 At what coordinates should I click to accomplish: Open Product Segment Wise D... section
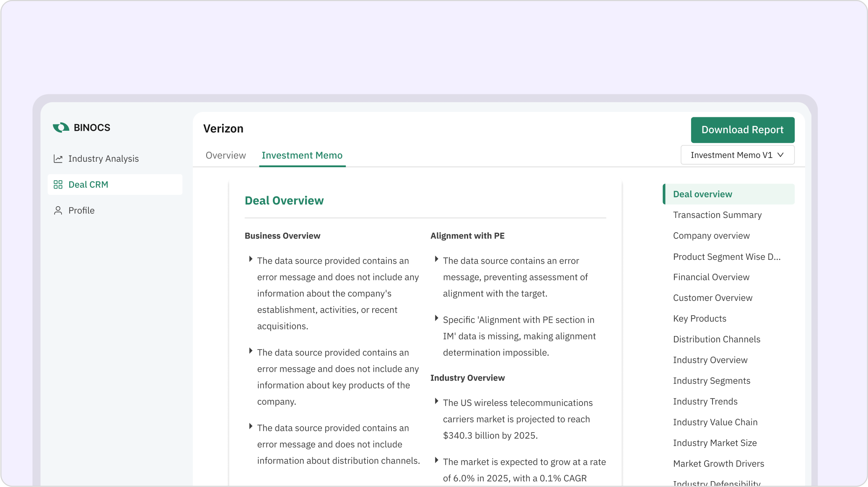[x=727, y=257]
